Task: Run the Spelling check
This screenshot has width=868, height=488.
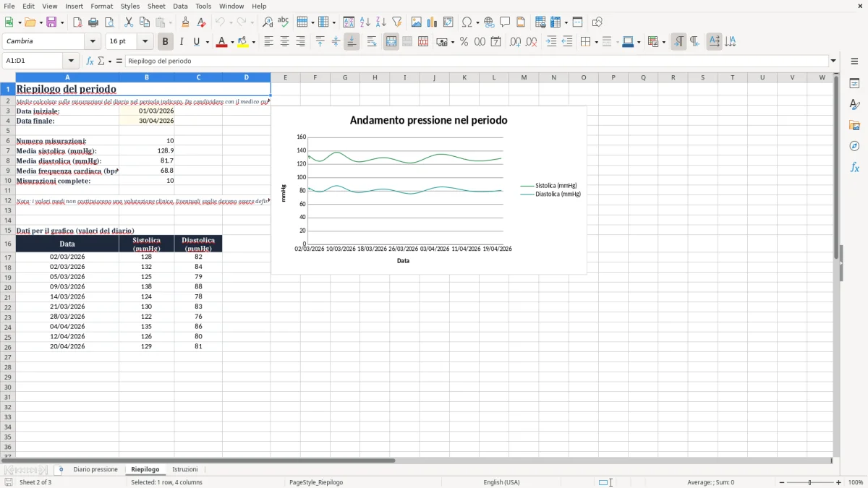Action: [x=284, y=22]
